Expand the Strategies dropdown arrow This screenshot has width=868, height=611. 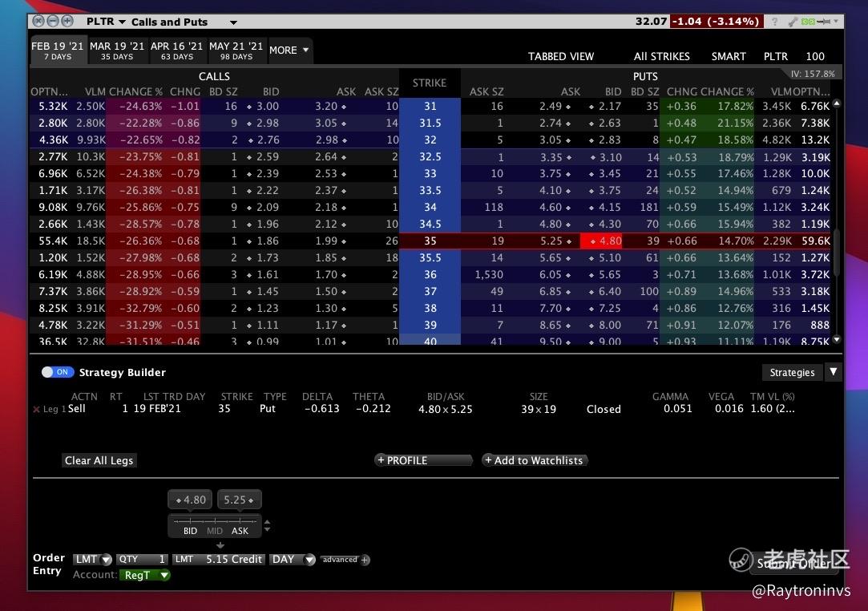pos(833,372)
